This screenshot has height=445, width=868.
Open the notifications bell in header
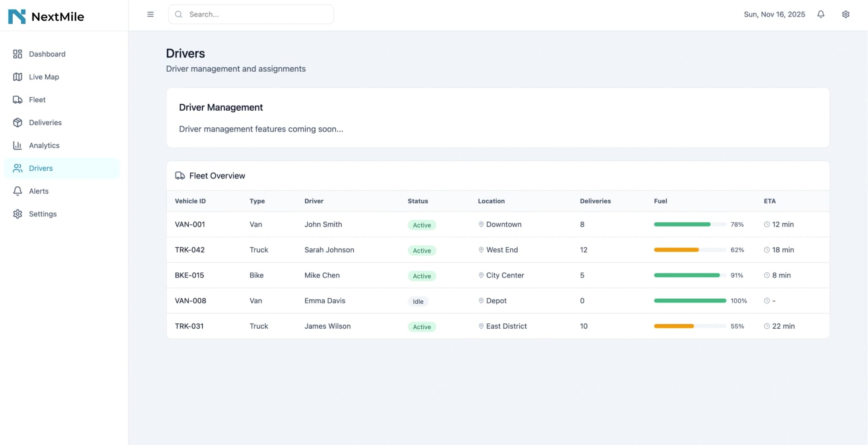(821, 14)
